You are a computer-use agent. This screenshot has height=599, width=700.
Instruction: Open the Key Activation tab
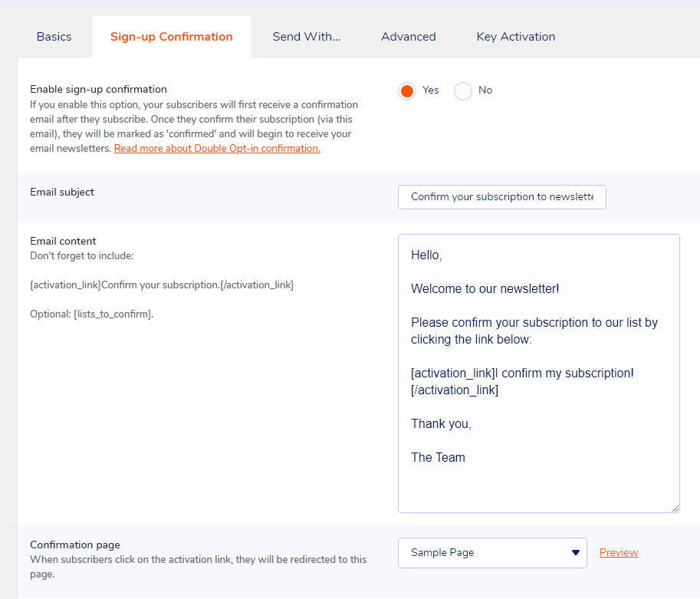click(514, 36)
